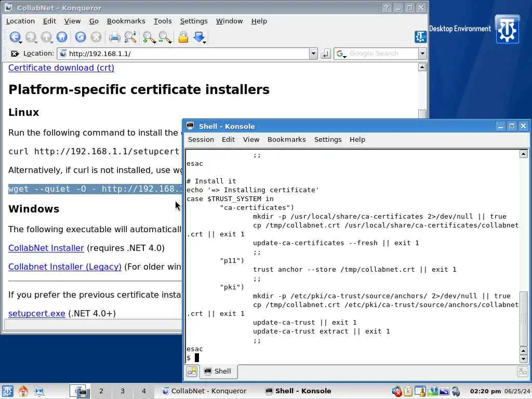Open the location history dropdown
The image size is (532, 399).
point(313,54)
